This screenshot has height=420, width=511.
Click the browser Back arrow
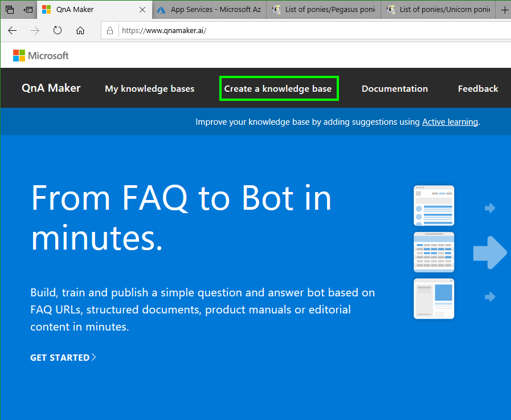point(13,31)
